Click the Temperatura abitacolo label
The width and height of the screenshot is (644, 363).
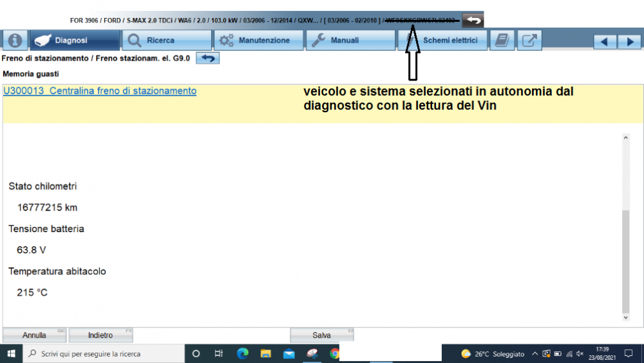pyautogui.click(x=57, y=271)
